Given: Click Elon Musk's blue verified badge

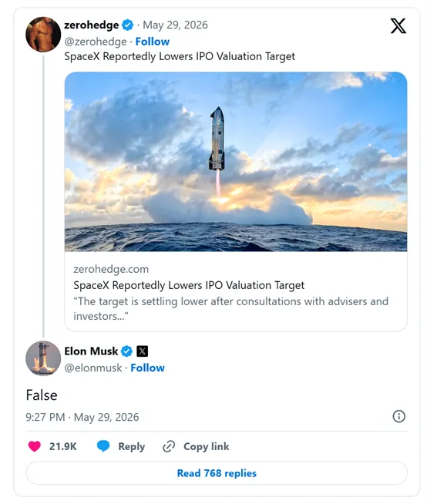Looking at the screenshot, I should click(126, 351).
